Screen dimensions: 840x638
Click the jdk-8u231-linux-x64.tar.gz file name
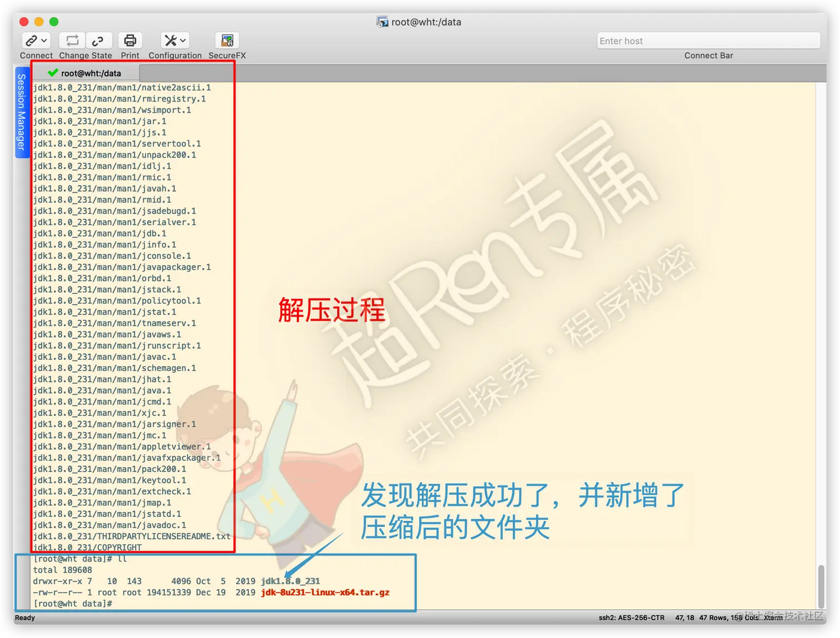pyautogui.click(x=325, y=592)
